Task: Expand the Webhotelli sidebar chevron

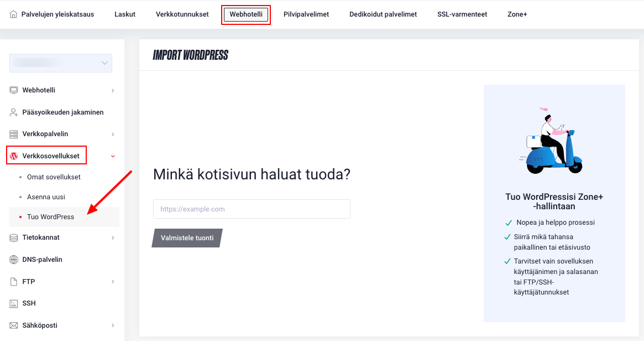Action: (113, 90)
